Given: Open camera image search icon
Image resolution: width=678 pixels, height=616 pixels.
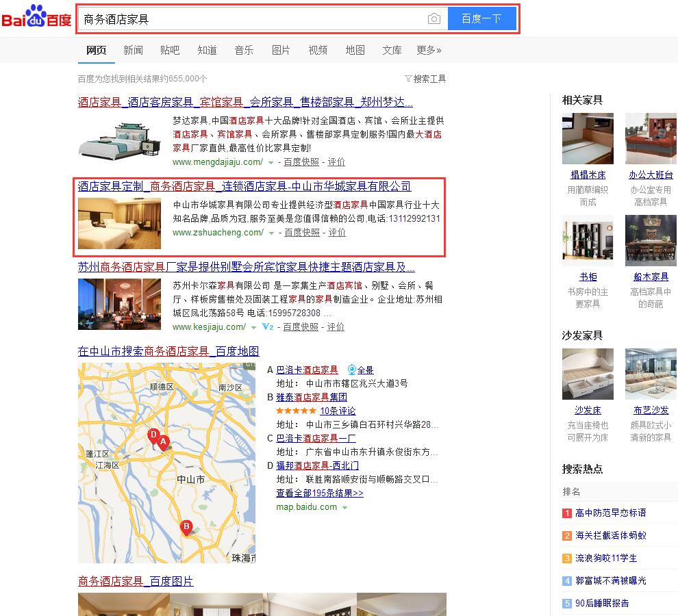Looking at the screenshot, I should coord(434,19).
